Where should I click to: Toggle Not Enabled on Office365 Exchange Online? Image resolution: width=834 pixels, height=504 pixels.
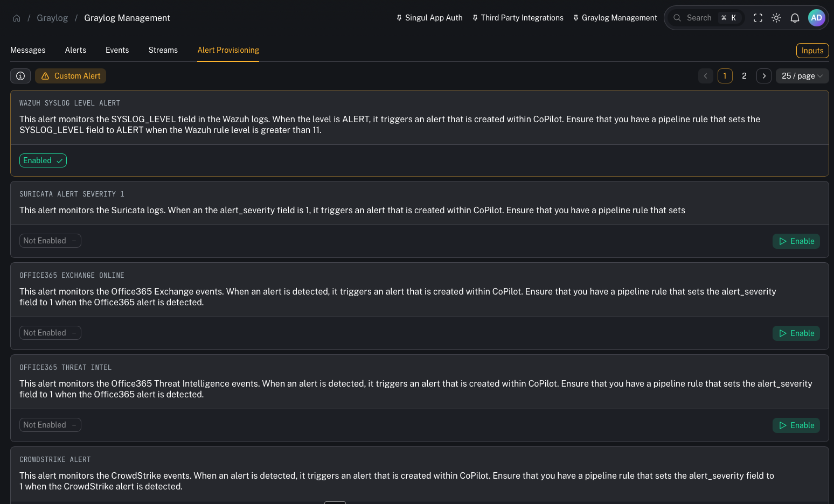50,332
